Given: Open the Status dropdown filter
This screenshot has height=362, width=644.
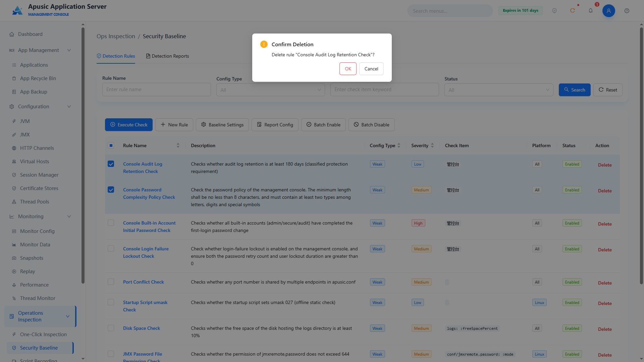Looking at the screenshot, I should point(499,90).
